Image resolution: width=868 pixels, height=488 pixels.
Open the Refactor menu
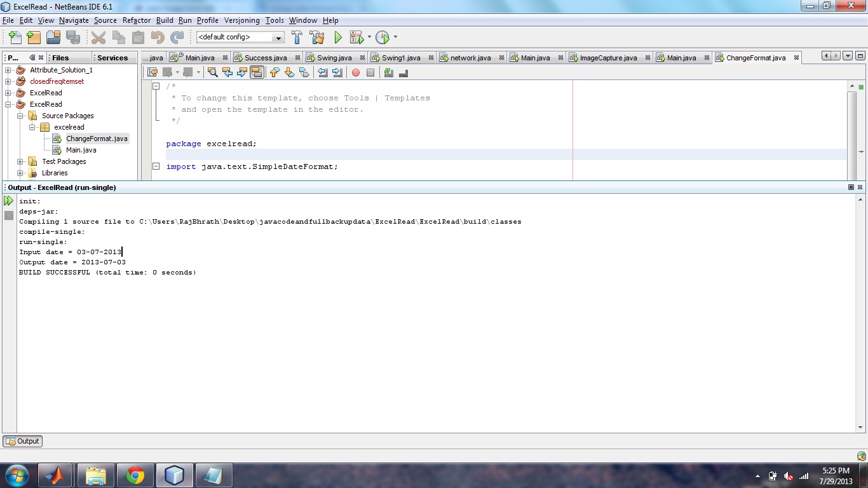tap(137, 20)
